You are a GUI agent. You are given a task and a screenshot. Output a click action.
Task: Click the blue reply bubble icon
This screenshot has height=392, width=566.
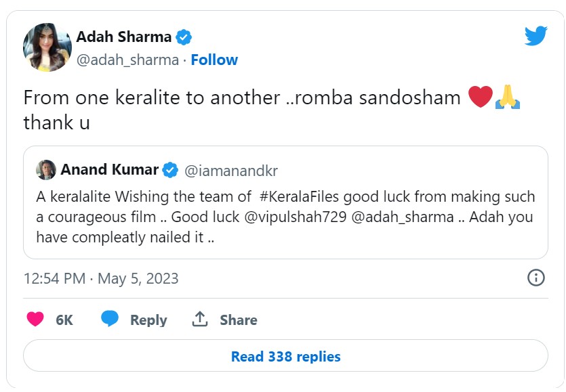point(110,320)
